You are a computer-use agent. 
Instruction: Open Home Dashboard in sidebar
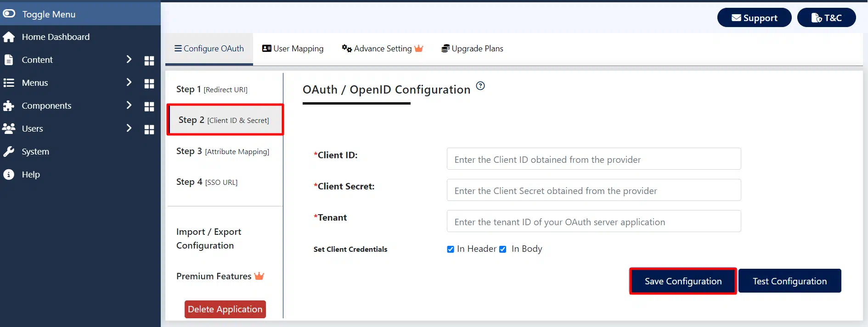(80, 37)
